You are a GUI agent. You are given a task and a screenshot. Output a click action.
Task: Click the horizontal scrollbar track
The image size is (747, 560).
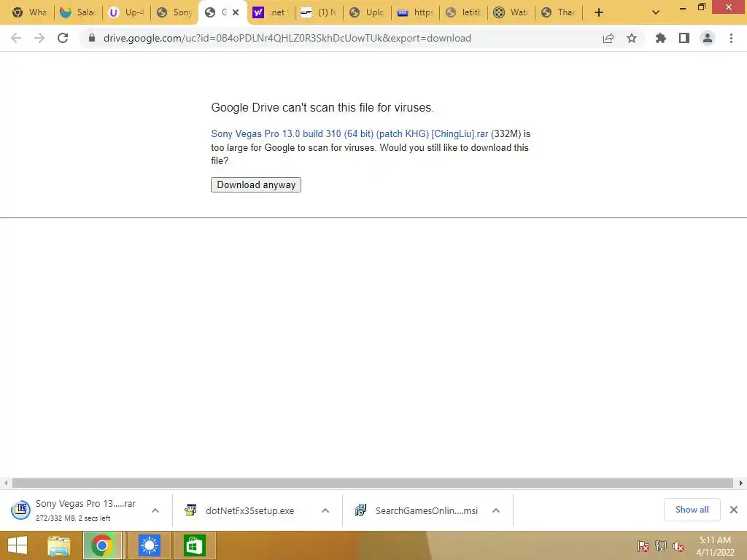373,483
